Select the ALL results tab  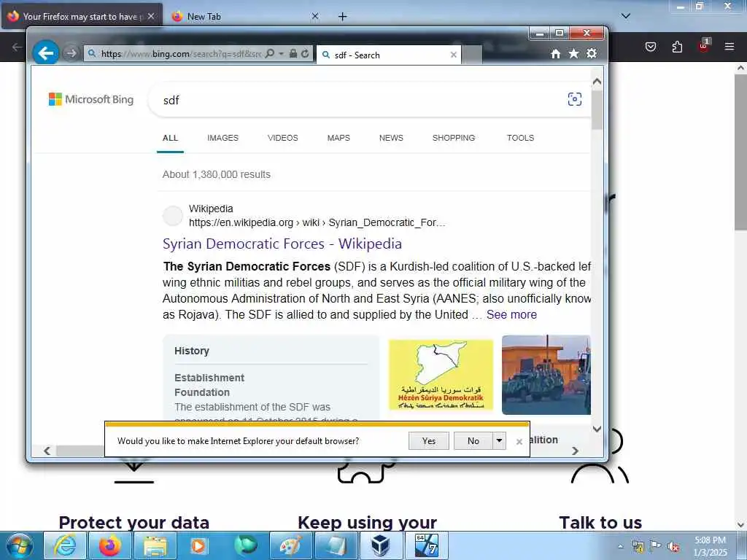(x=170, y=138)
